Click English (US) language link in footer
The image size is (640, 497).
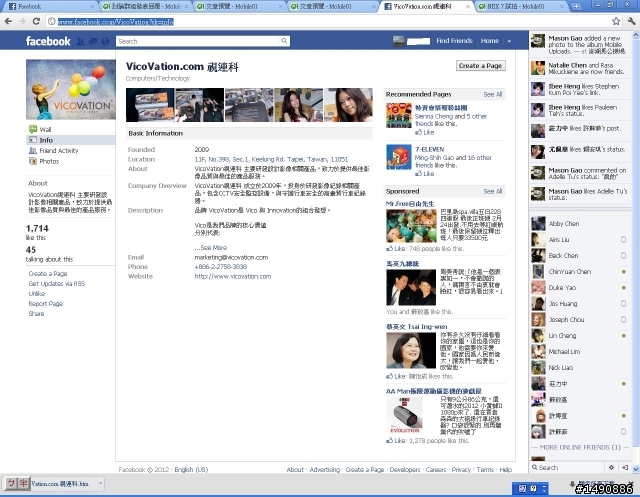click(x=191, y=470)
